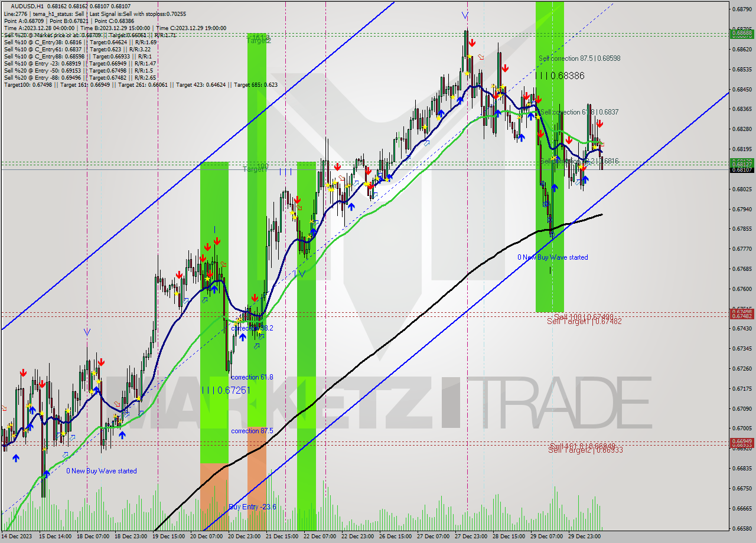Click the 0.67345 price axis label
The height and width of the screenshot is (543, 756).
pyautogui.click(x=742, y=349)
